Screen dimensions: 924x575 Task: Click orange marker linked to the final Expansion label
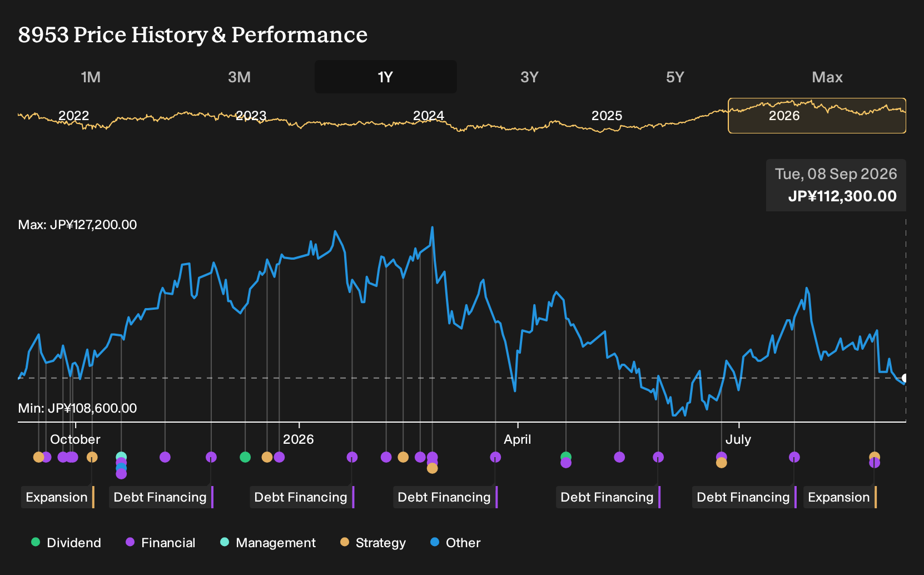[x=875, y=456]
